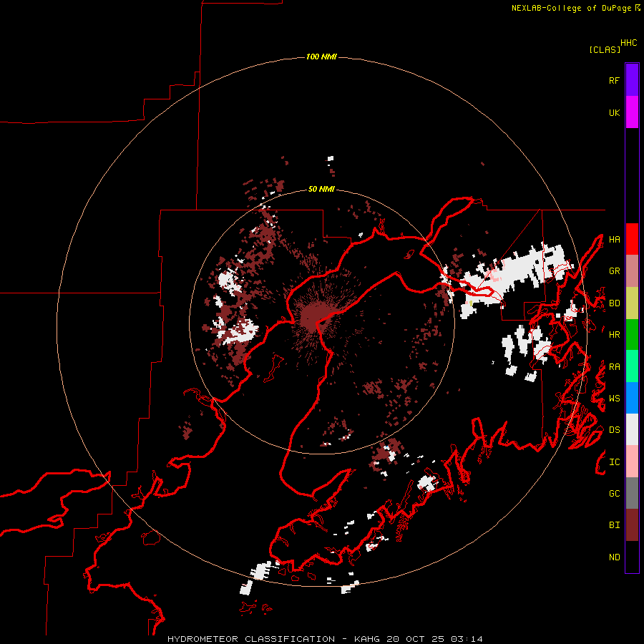Click the UK magenta legend swatch
Image resolution: width=644 pixels, height=644 pixels.
632,112
